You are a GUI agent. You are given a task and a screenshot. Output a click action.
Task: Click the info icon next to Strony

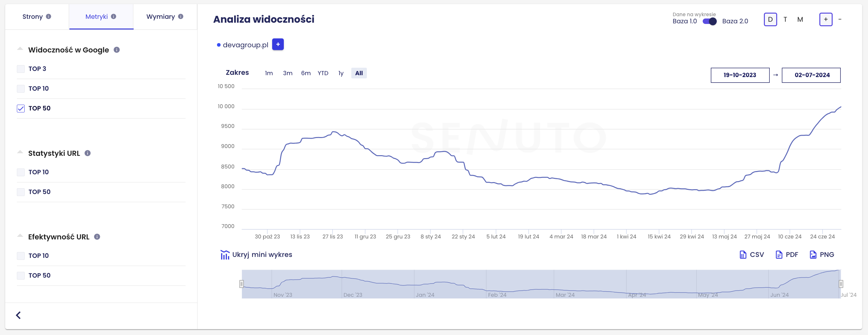[49, 17]
